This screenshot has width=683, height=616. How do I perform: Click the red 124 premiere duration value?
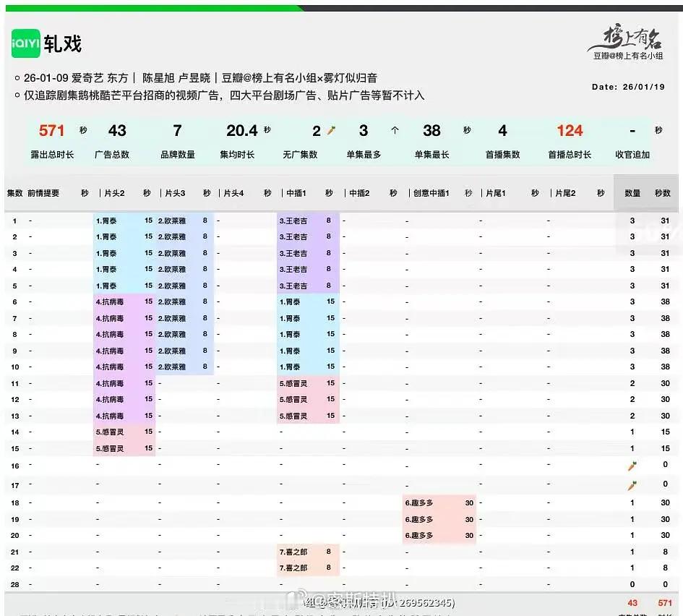(x=570, y=130)
